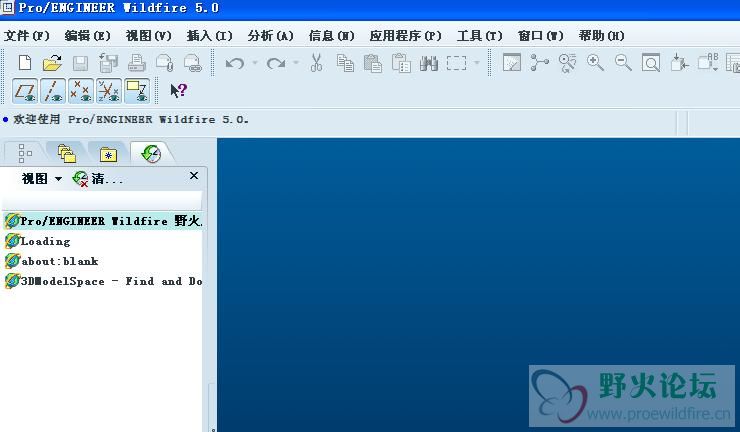Select the dashed selection box tool
This screenshot has width=740, height=432.
456,63
